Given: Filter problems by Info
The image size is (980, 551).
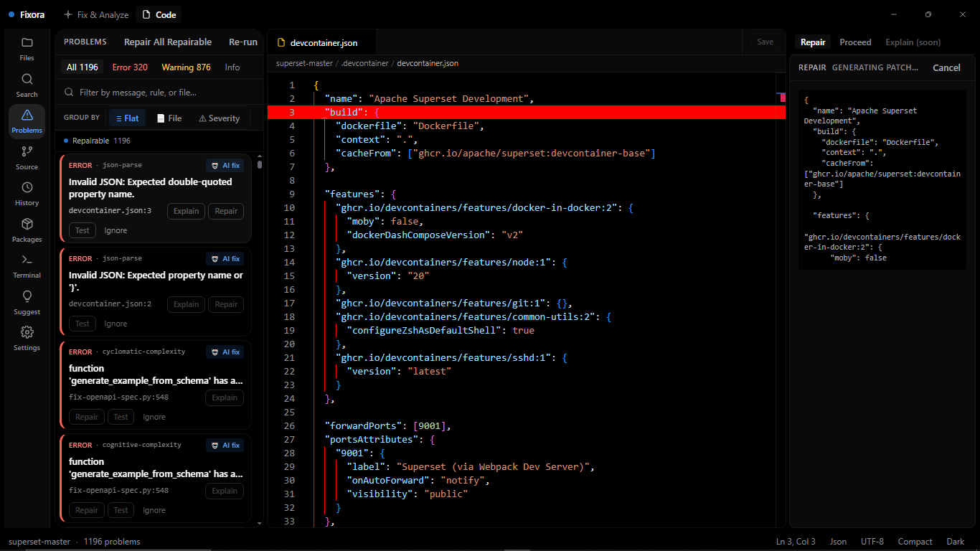Looking at the screenshot, I should (x=232, y=67).
